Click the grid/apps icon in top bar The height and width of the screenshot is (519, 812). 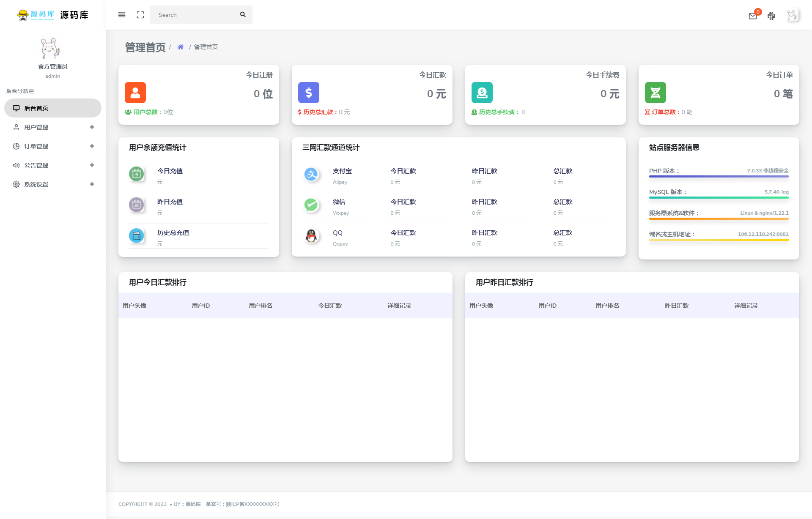tap(771, 16)
